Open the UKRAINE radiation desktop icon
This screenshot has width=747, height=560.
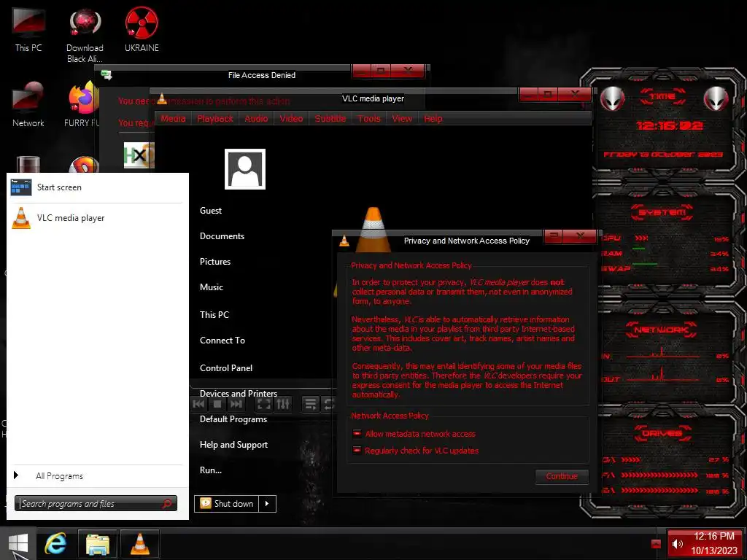pos(142,28)
